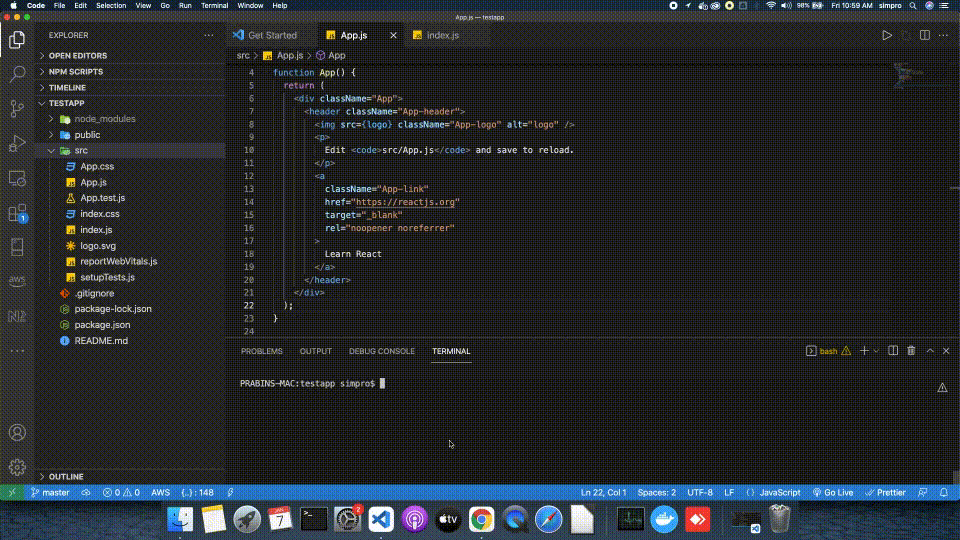The width and height of the screenshot is (960, 540).
Task: Change language mode from JavaScript
Action: point(779,492)
